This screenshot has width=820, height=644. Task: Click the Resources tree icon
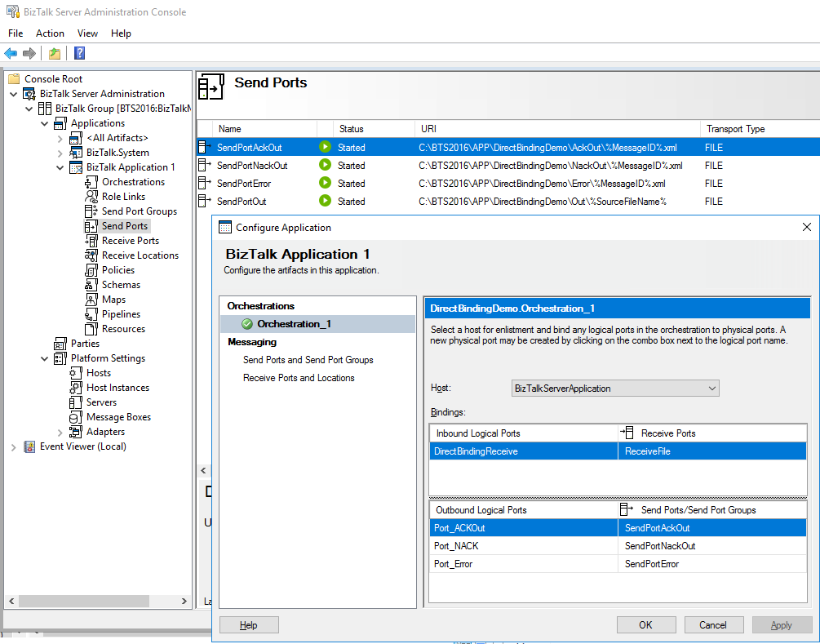click(91, 329)
